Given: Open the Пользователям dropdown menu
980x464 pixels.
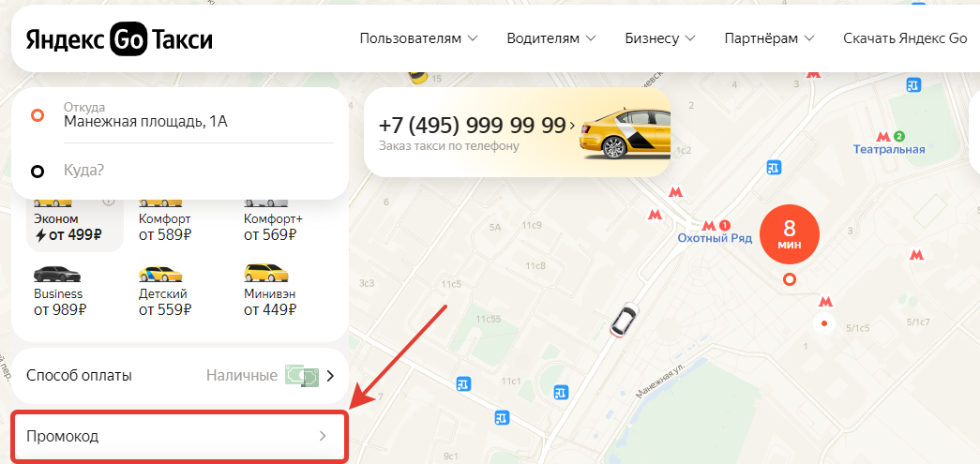Looking at the screenshot, I should (419, 38).
